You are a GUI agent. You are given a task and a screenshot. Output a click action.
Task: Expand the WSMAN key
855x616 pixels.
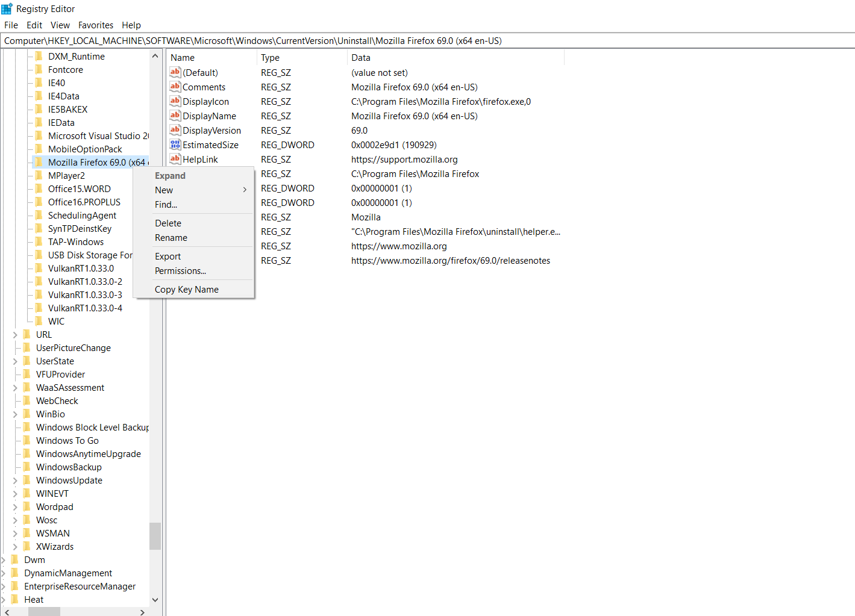(15, 534)
